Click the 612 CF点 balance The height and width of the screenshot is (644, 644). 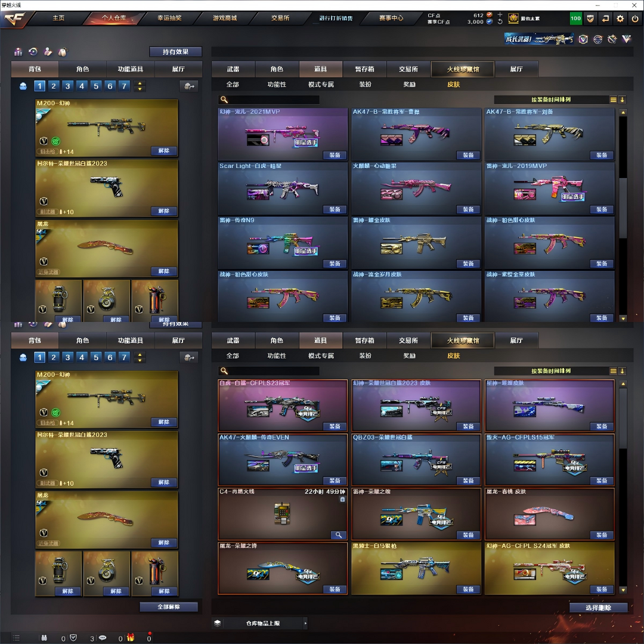point(478,15)
